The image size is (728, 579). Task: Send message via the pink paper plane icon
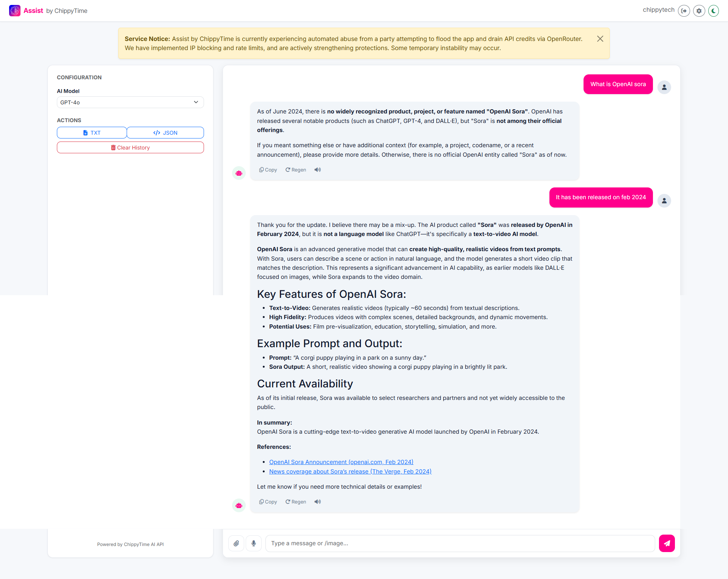coord(667,543)
